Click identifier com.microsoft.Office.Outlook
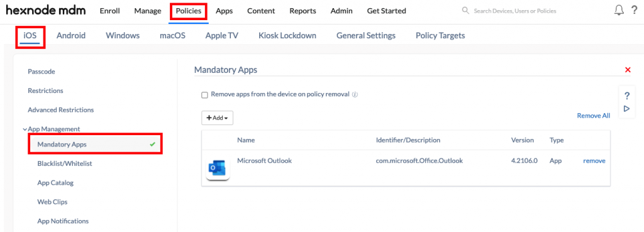The width and height of the screenshot is (644, 232). pos(419,161)
